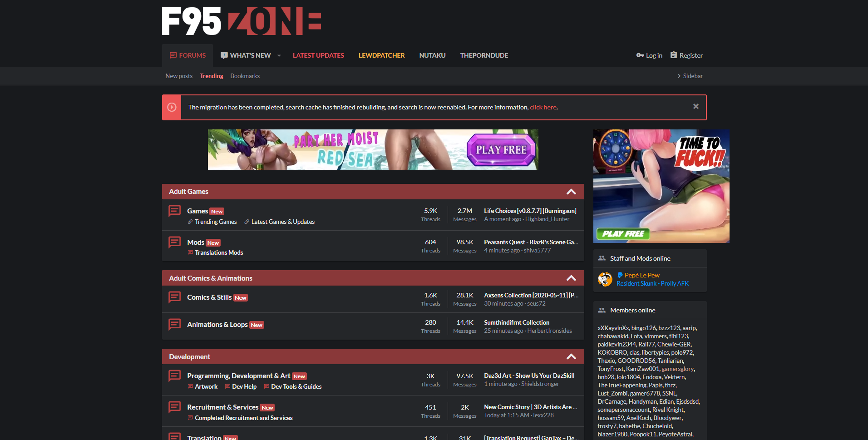Click the Development category title
868x440 pixels.
coord(189,356)
